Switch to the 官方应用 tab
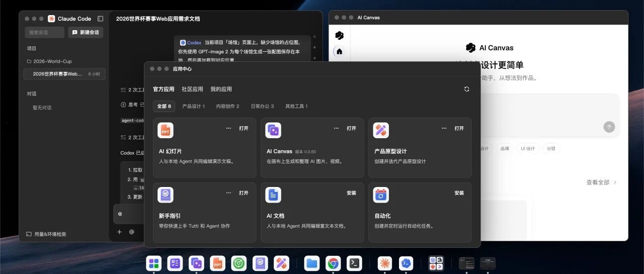 [164, 89]
